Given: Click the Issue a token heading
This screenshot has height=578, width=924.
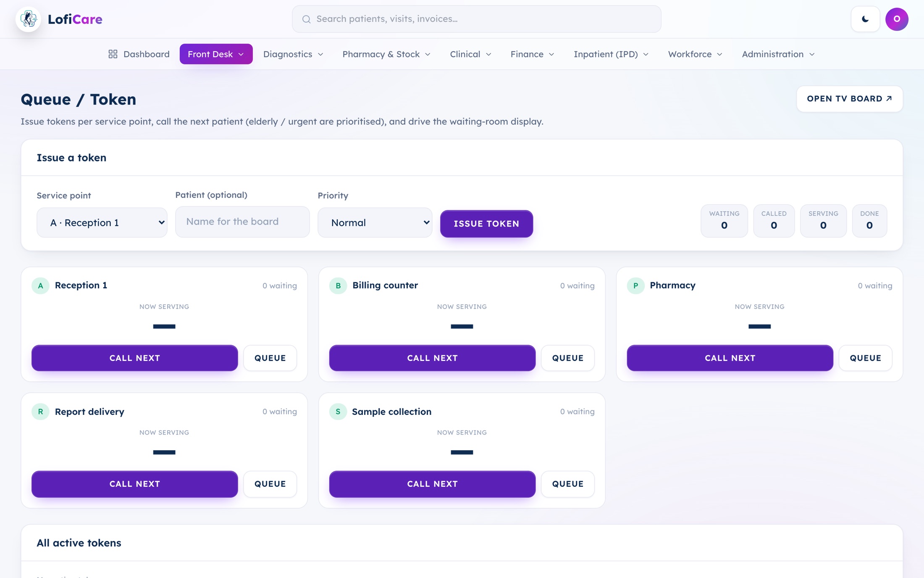Looking at the screenshot, I should click(x=71, y=158).
